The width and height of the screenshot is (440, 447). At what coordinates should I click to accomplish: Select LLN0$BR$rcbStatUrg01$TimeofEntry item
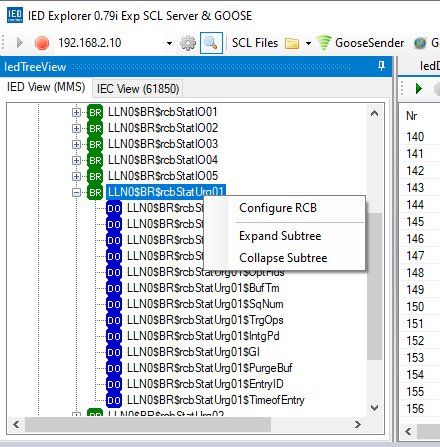tap(216, 400)
